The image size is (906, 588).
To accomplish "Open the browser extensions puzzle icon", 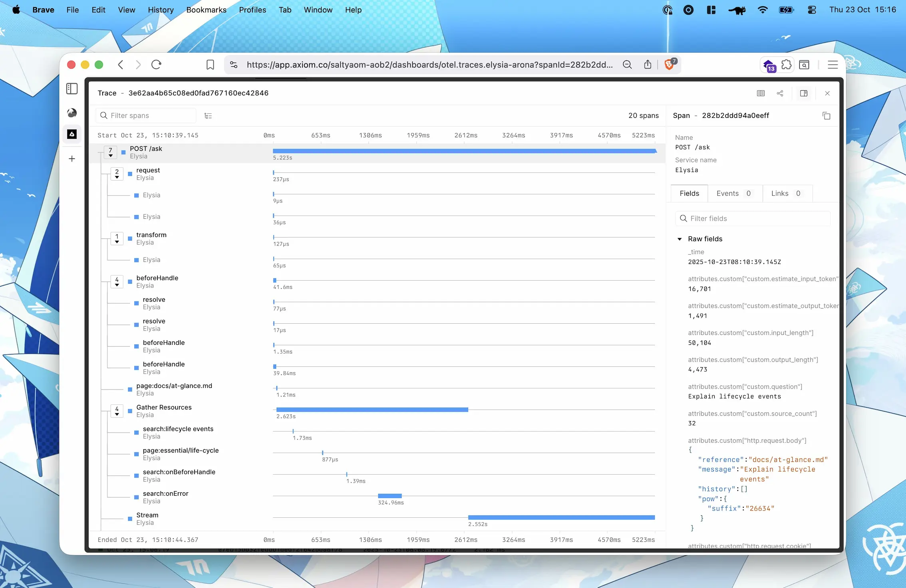I will pos(787,64).
